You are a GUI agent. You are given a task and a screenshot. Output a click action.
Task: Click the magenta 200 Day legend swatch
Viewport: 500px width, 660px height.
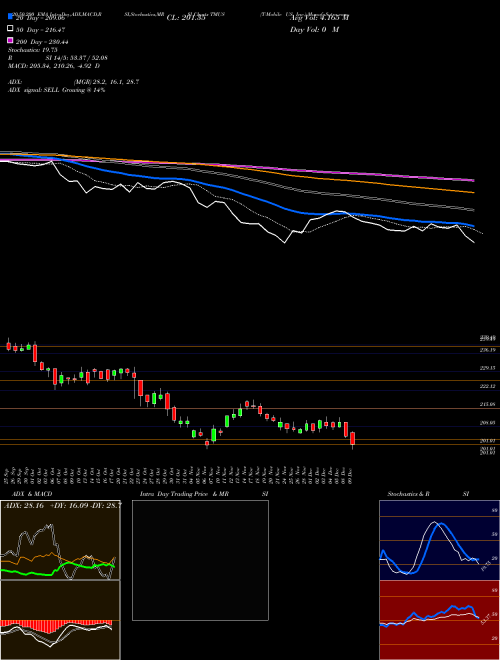point(10,40)
